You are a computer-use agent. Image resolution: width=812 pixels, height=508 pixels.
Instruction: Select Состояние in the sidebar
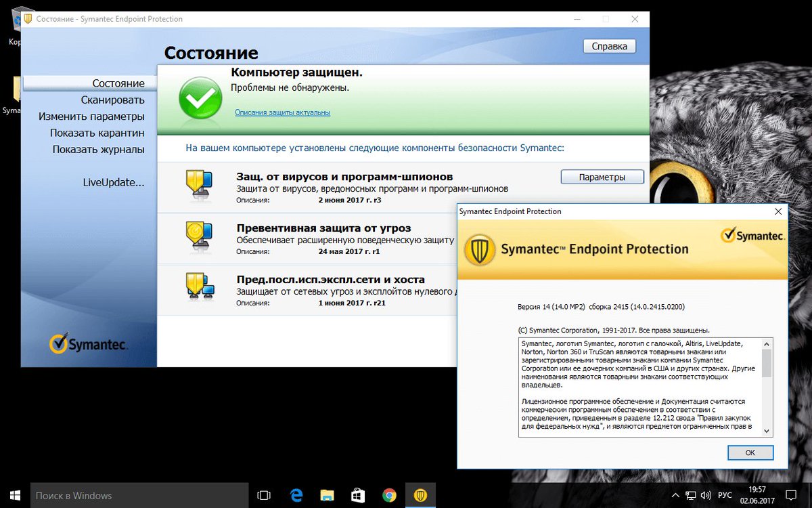[118, 83]
